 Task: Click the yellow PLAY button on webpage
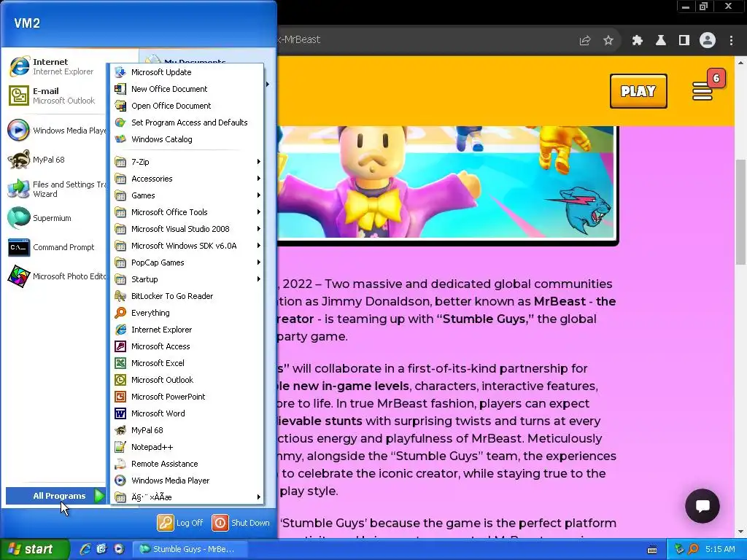(x=638, y=91)
